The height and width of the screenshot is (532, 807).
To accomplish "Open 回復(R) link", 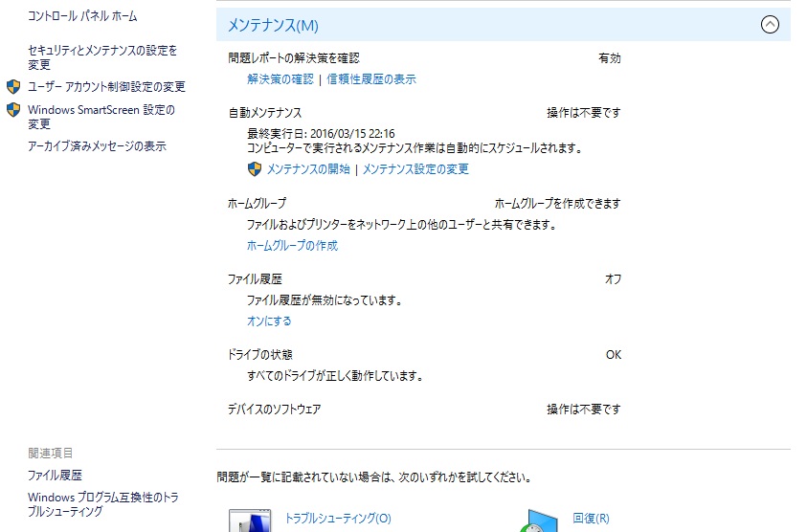I will click(591, 519).
